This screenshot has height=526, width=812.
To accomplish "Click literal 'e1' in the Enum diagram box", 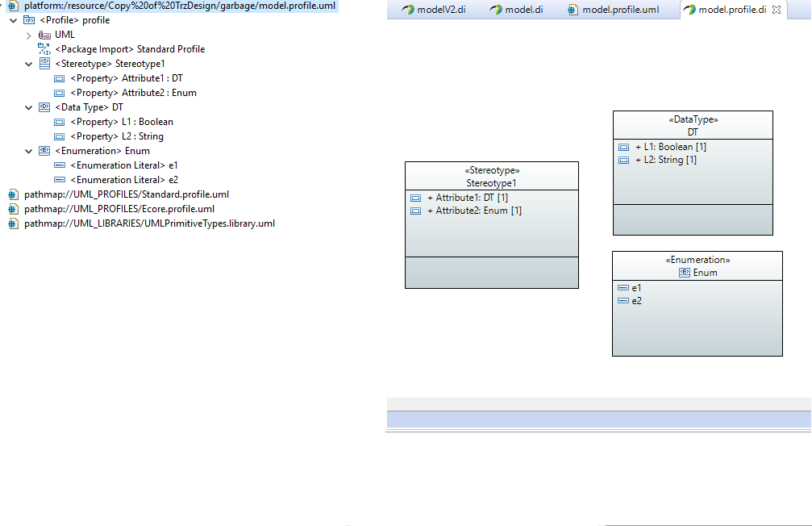I will 636,288.
